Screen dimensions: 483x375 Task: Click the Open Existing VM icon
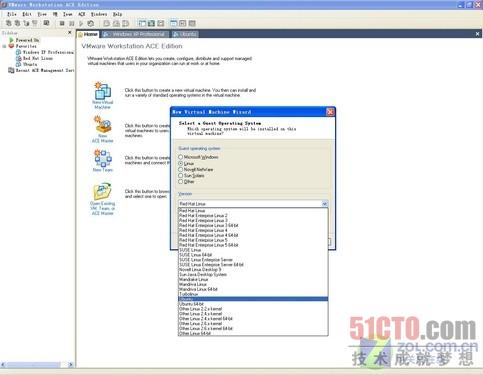click(103, 191)
